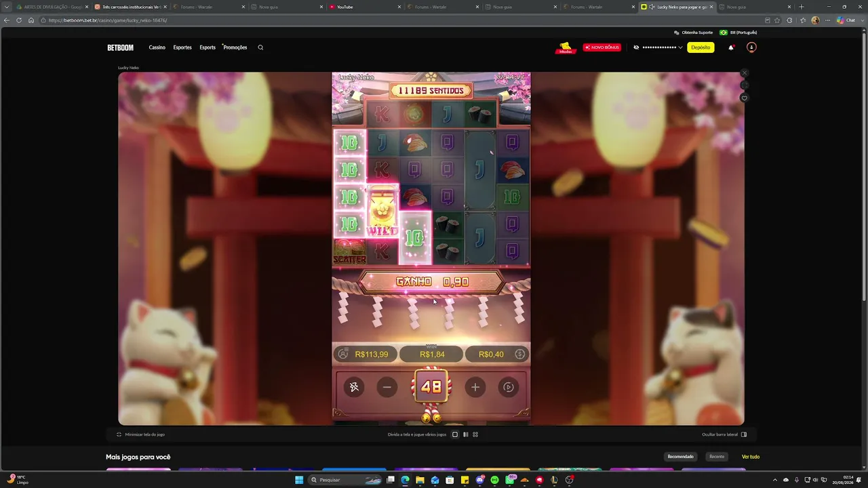The height and width of the screenshot is (488, 868).
Task: Bookmark this page with the star
Action: (777, 20)
